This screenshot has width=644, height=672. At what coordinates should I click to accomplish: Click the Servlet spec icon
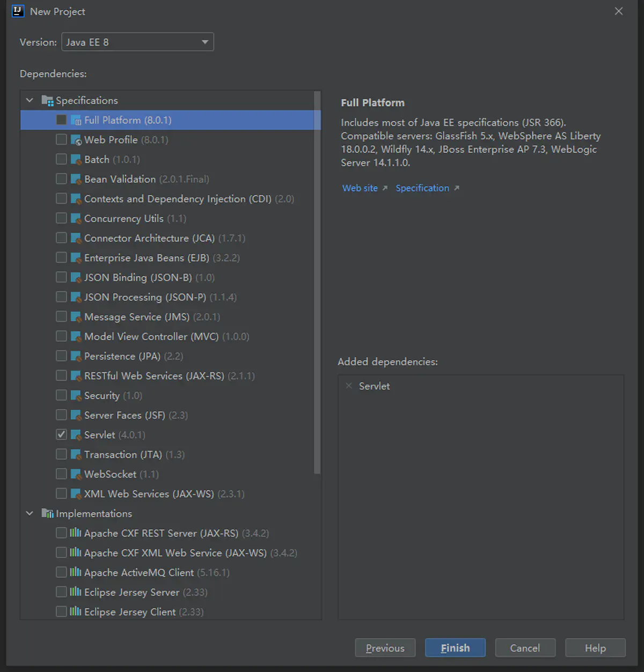click(x=76, y=435)
